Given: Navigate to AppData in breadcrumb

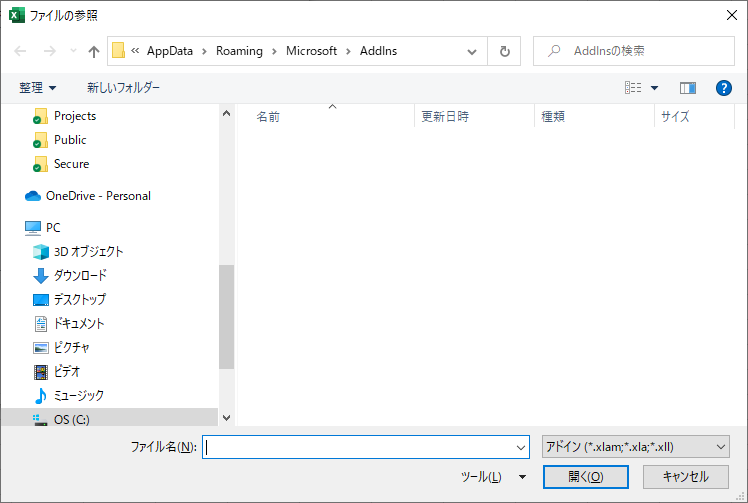Looking at the screenshot, I should tap(170, 51).
